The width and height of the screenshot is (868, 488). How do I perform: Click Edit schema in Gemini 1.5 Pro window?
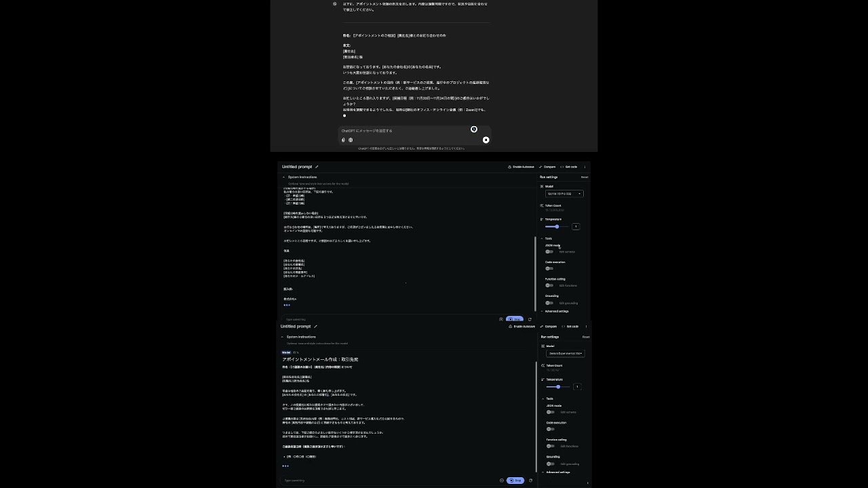pos(567,251)
